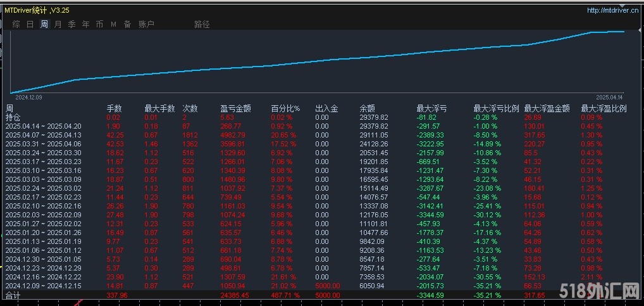The image size is (644, 306).
Task: Select the 币 currency tab
Action: click(100, 24)
